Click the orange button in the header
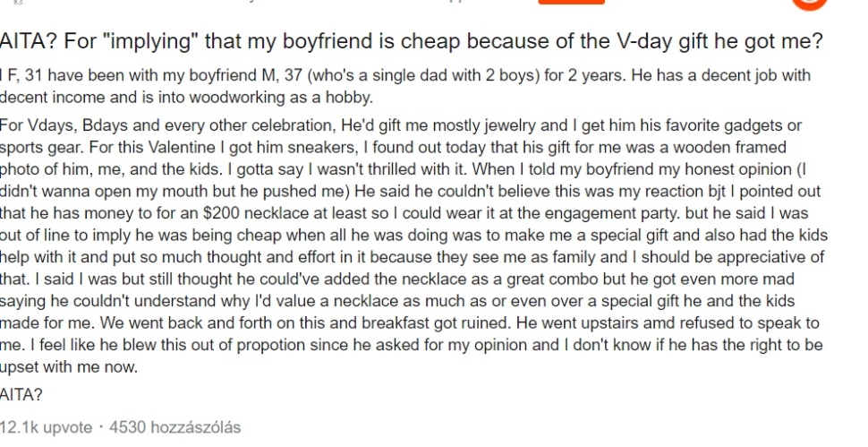 coord(571,2)
